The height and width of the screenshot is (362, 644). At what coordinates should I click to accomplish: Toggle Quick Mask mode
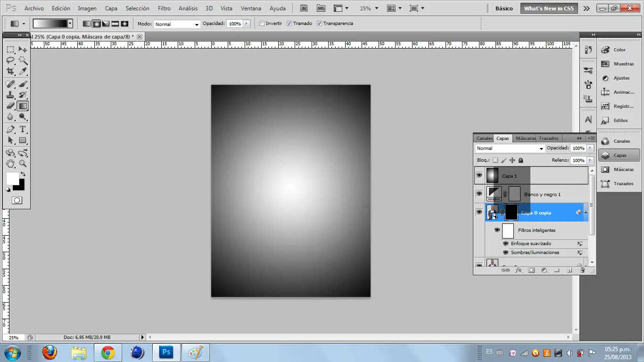(x=17, y=200)
